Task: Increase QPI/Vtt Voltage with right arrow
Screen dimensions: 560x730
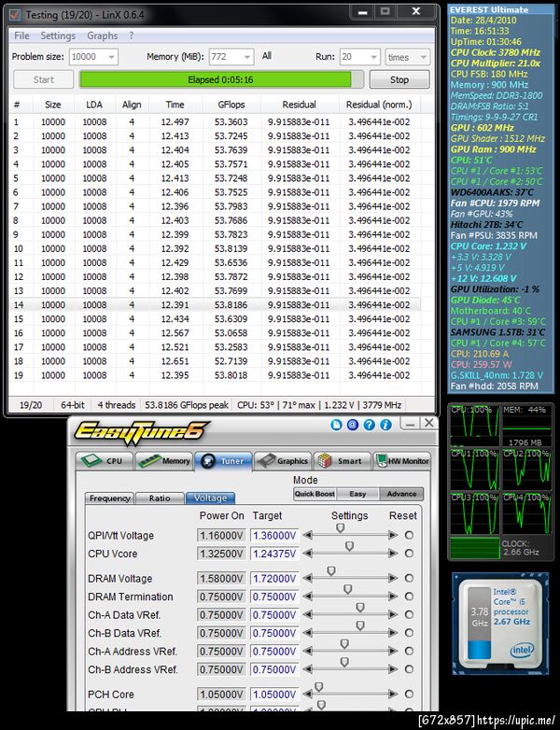Action: 393,536
